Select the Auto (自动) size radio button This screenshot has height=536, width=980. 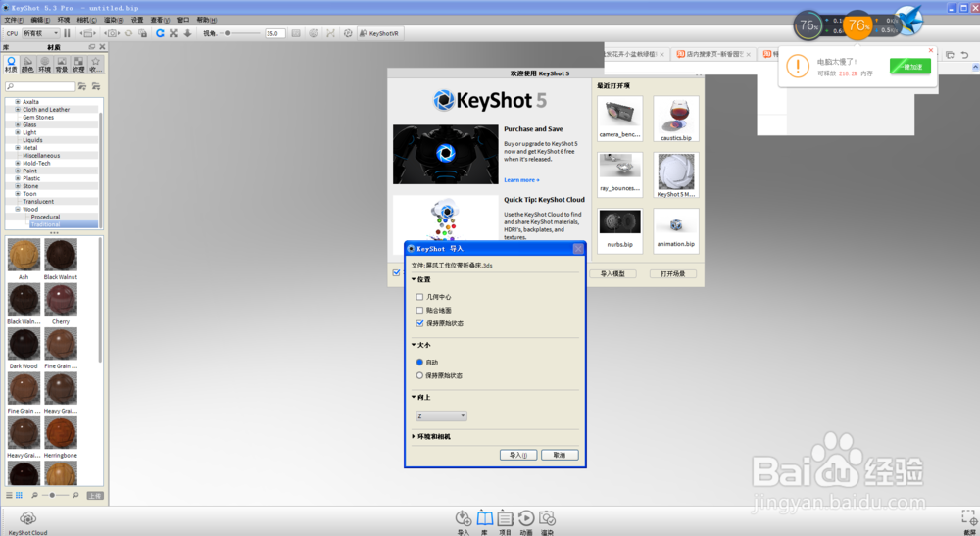419,363
